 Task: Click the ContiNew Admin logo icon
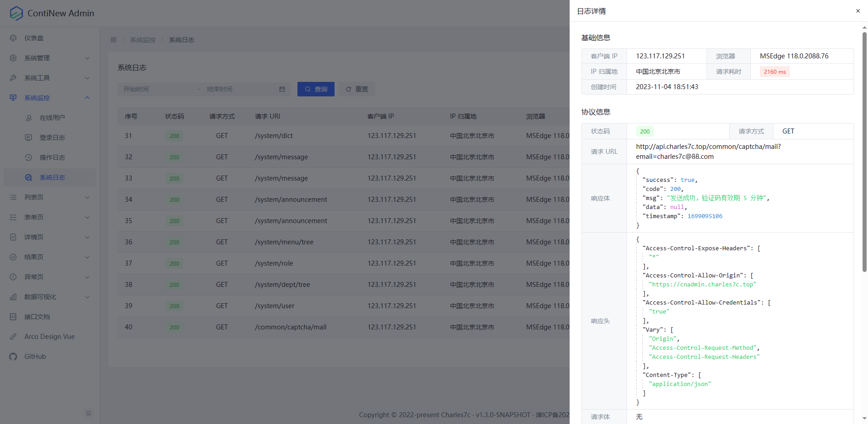[16, 13]
